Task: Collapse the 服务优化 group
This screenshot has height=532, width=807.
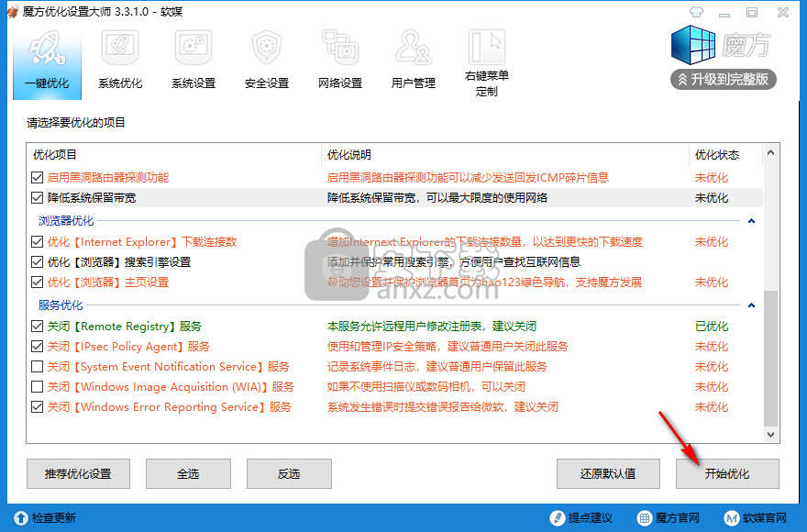Action: tap(751, 305)
